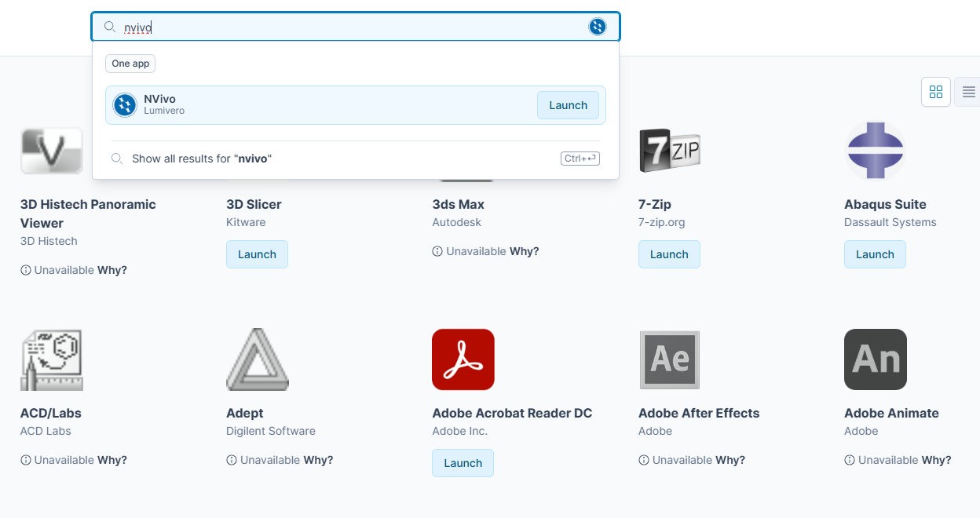
Task: Show all results for "nvivo"
Action: pyautogui.click(x=202, y=159)
